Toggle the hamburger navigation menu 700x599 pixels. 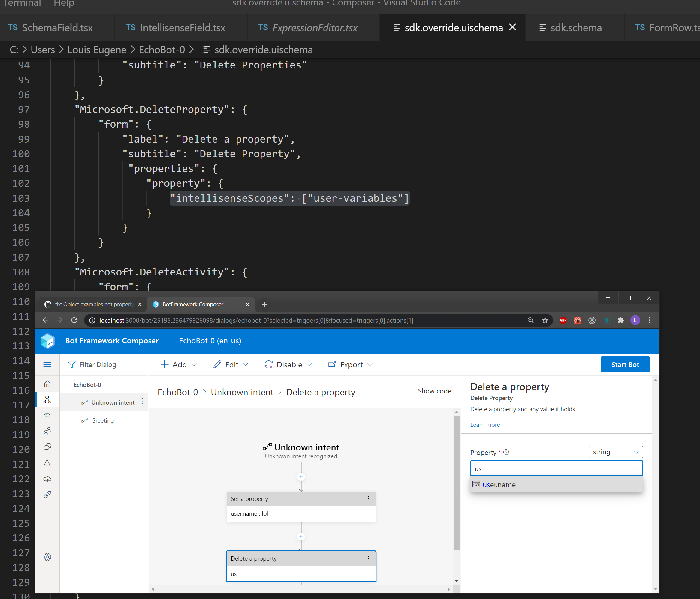[47, 365]
